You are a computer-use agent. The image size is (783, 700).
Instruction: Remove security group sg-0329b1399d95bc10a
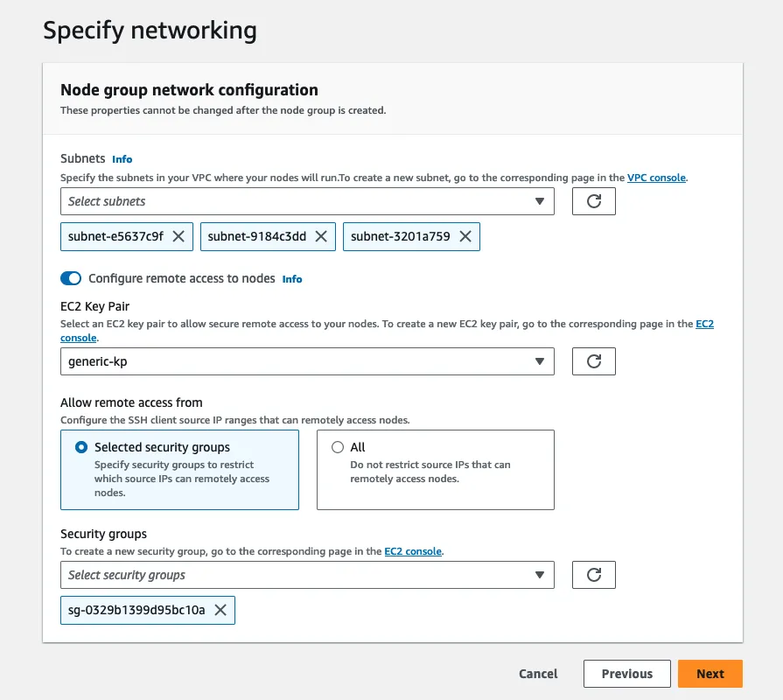coord(220,610)
